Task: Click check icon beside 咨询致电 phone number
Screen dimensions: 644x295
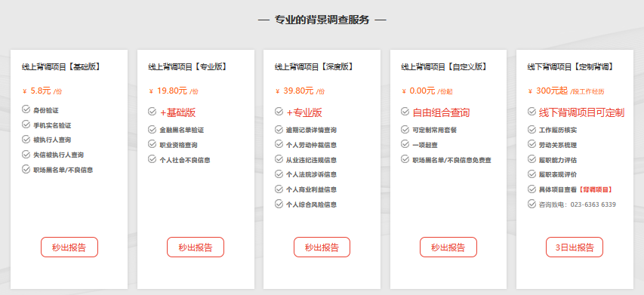Action: coord(532,204)
